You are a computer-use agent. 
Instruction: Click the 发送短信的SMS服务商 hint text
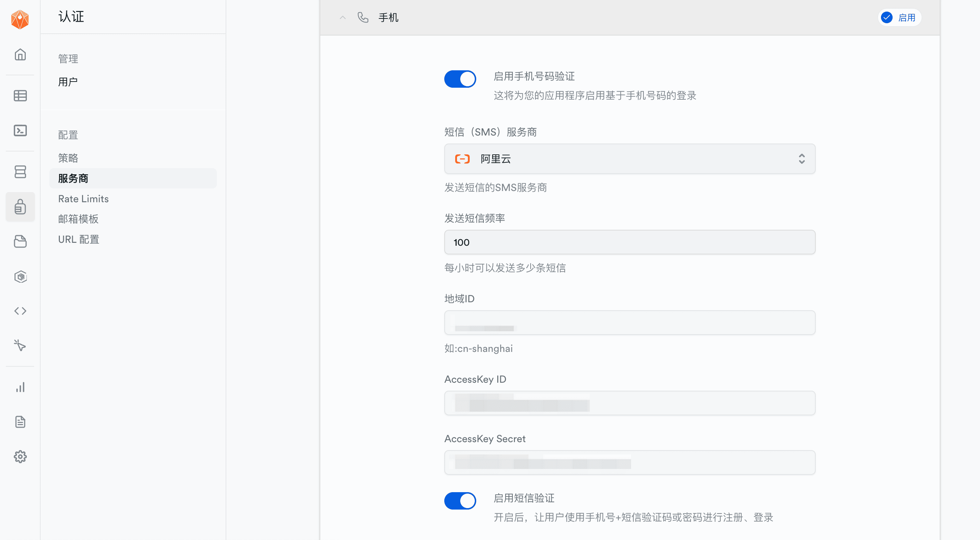[495, 187]
